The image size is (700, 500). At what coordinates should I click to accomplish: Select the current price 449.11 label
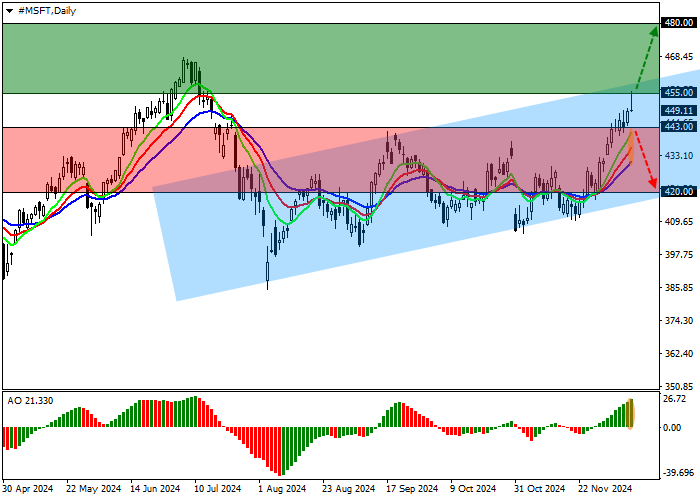(x=678, y=110)
